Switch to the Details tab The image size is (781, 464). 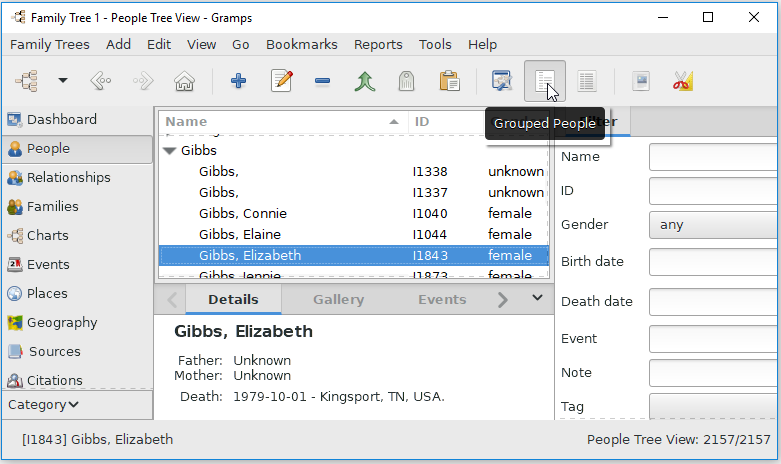[233, 300]
